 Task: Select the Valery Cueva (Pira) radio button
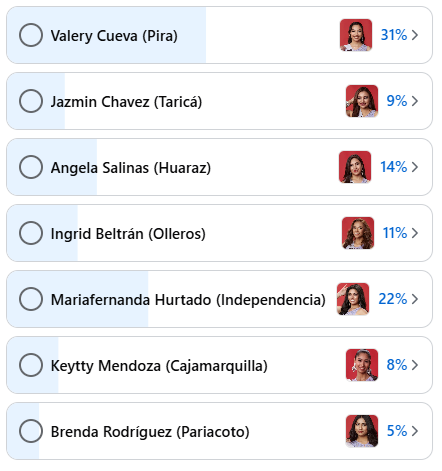click(x=31, y=35)
